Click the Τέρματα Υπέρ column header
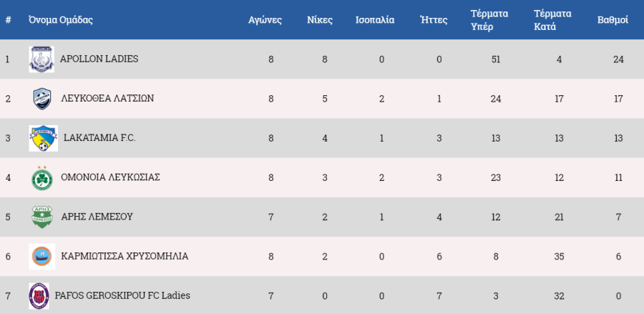Viewport: 644px width, 314px height. pos(489,20)
